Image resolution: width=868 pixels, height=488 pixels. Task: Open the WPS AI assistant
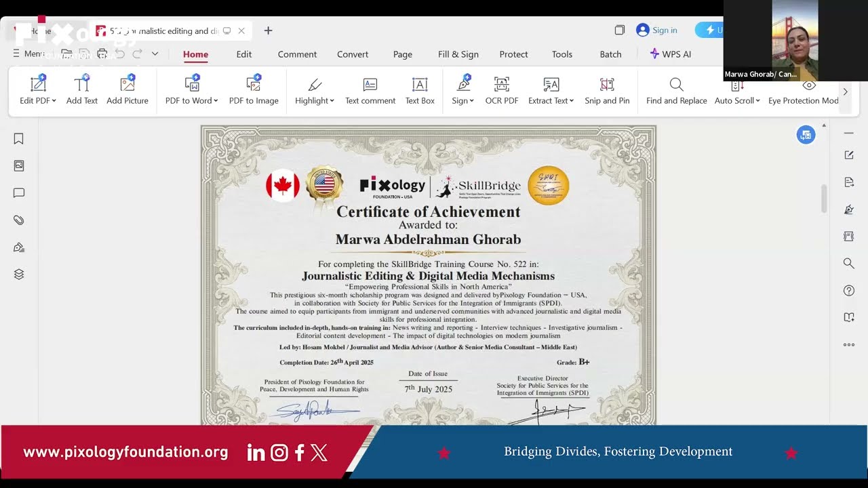670,54
